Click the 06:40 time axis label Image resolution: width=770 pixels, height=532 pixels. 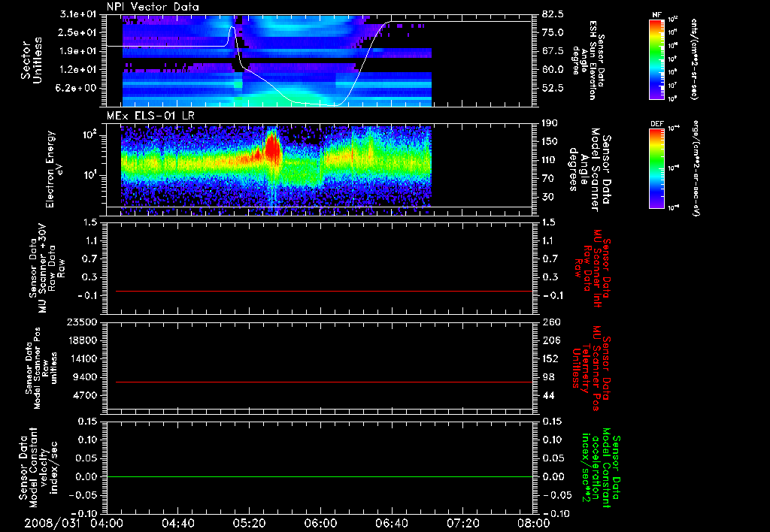click(391, 523)
